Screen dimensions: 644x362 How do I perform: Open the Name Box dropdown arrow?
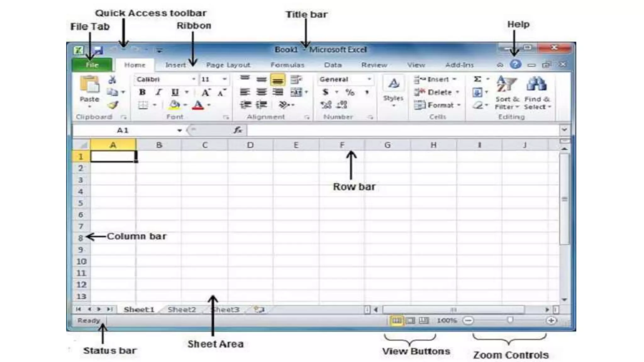click(179, 130)
